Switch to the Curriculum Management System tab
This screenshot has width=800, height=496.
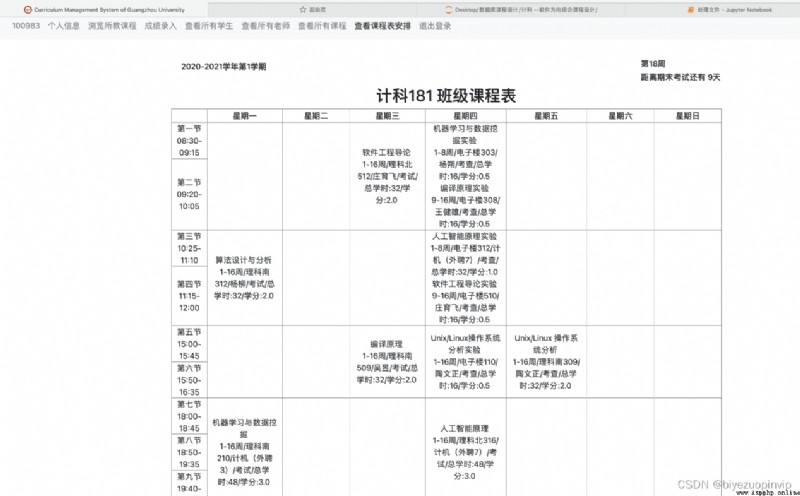[104, 9]
